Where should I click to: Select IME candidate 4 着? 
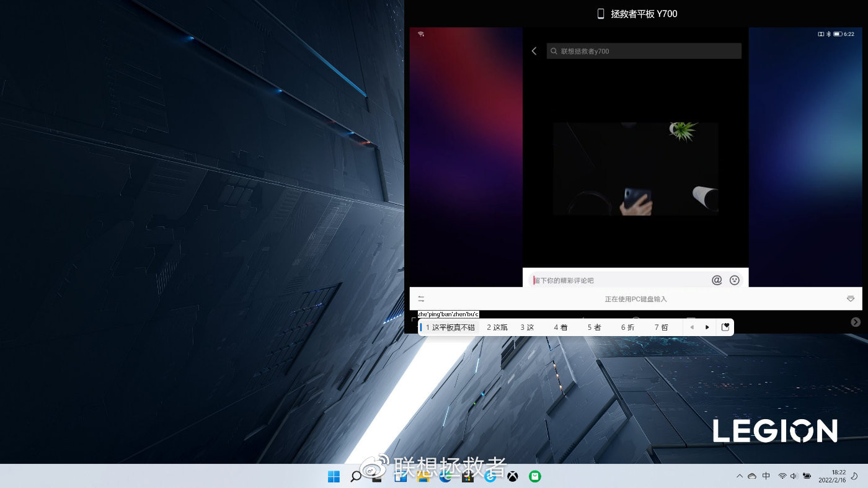(x=560, y=327)
